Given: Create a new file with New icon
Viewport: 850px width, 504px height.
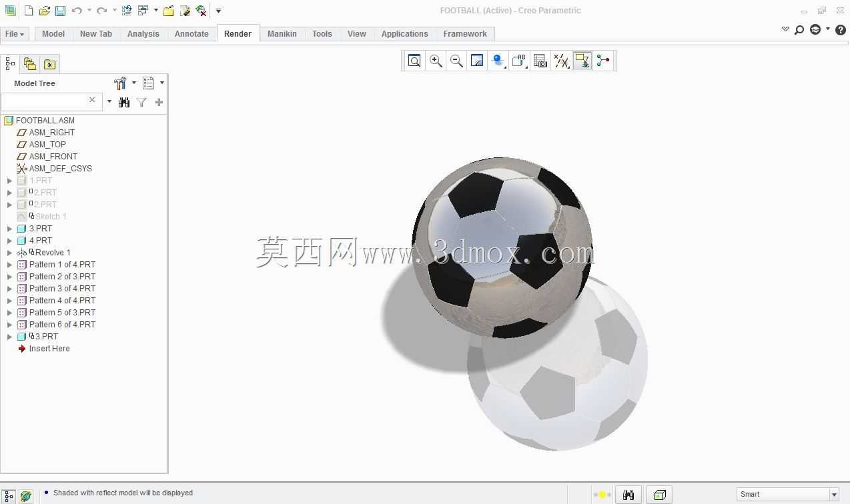Looking at the screenshot, I should pyautogui.click(x=29, y=11).
